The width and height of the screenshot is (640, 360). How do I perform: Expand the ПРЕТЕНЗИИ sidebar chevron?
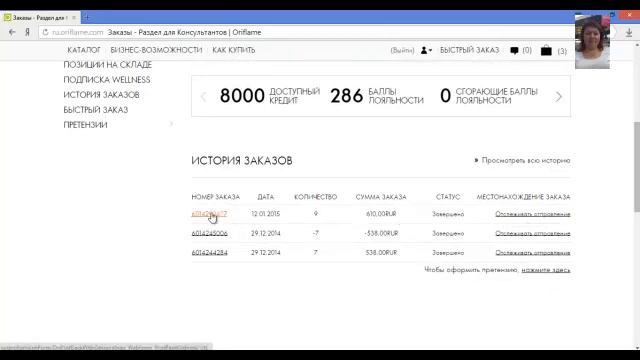pyautogui.click(x=171, y=124)
